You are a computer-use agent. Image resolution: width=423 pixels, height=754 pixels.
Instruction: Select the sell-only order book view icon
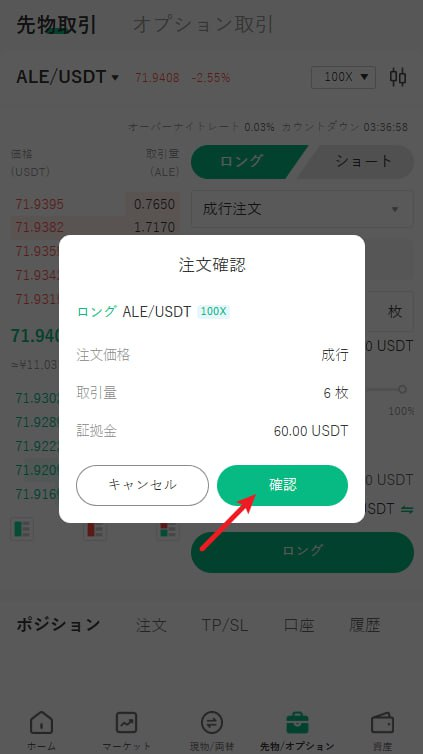pyautogui.click(x=94, y=530)
